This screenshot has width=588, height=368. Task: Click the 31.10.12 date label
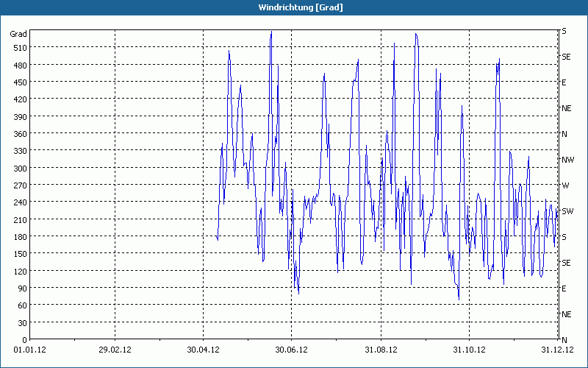469,350
